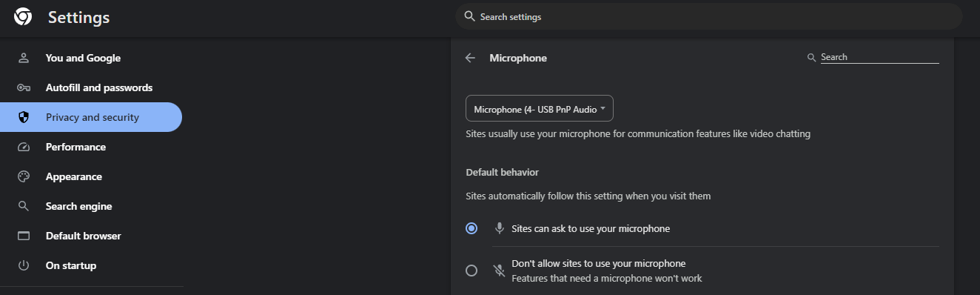Click the You and Google person icon

point(24,58)
